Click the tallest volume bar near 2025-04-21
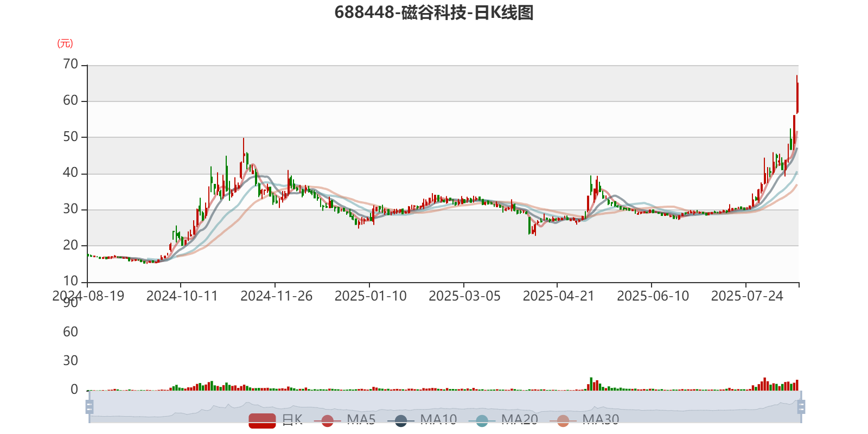 [x=591, y=384]
